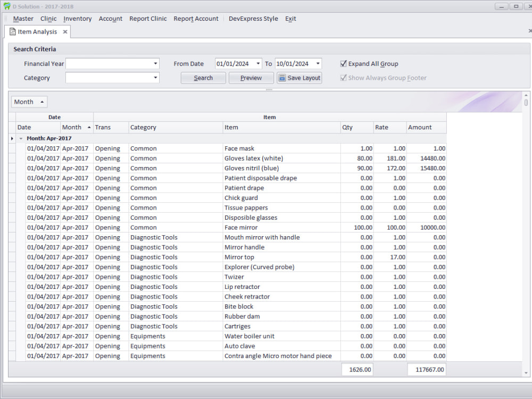Screen dimensions: 532x399
Task: Select the Gloves latex (white) row
Action: (x=253, y=159)
